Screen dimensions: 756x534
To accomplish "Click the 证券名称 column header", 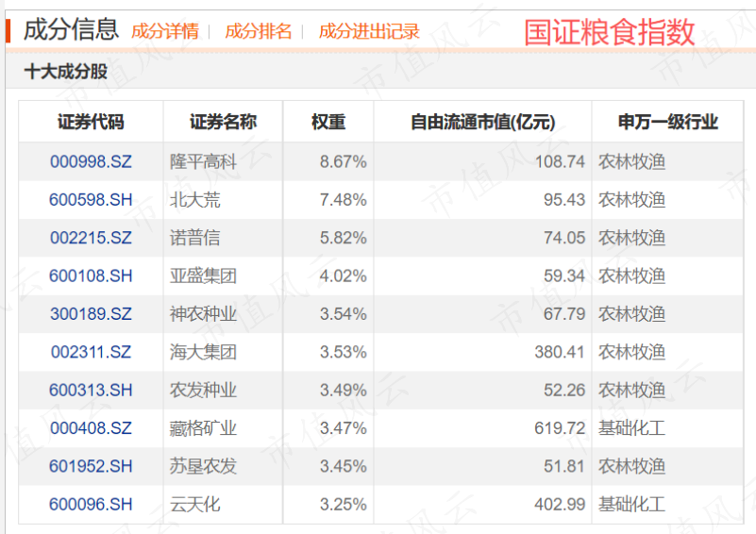I will coord(223,122).
